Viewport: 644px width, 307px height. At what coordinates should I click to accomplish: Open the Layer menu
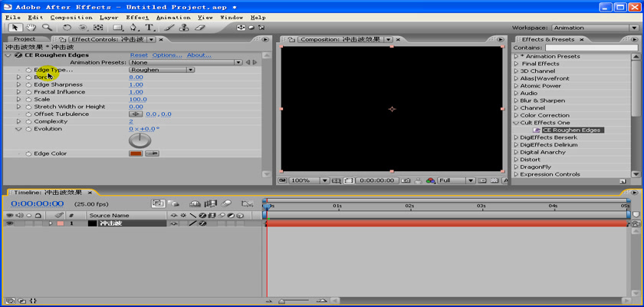click(109, 18)
